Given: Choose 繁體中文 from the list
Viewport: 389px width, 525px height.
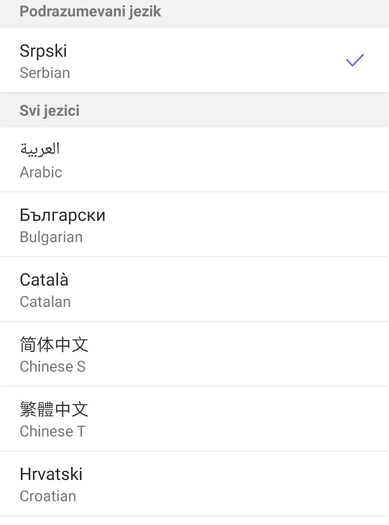Looking at the screenshot, I should pyautogui.click(x=54, y=409).
